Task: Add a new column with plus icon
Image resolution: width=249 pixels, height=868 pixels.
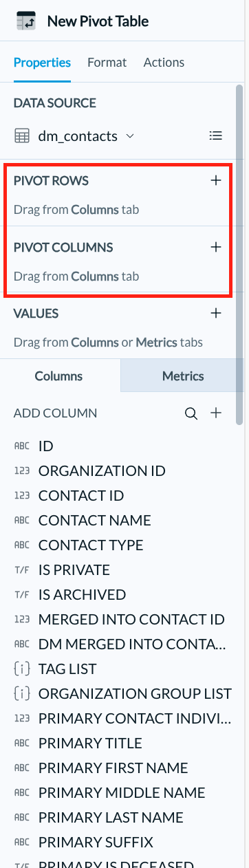Action: tap(216, 413)
